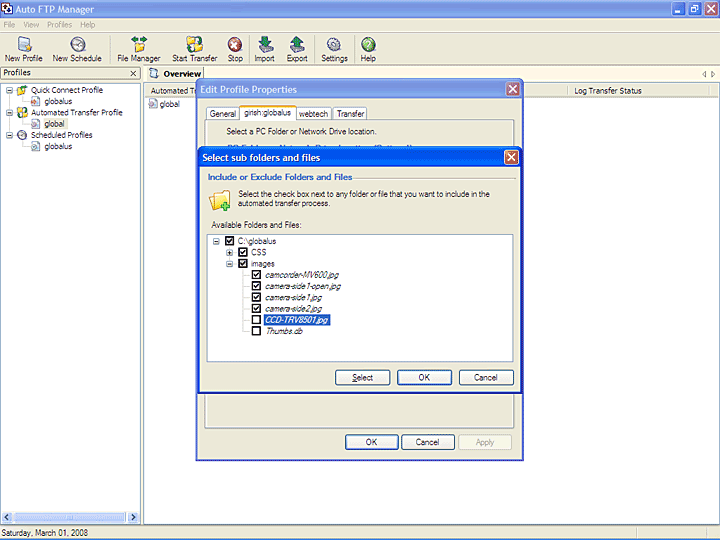Click Cancel in Select sub folders dialog
The width and height of the screenshot is (720, 540).
click(486, 377)
